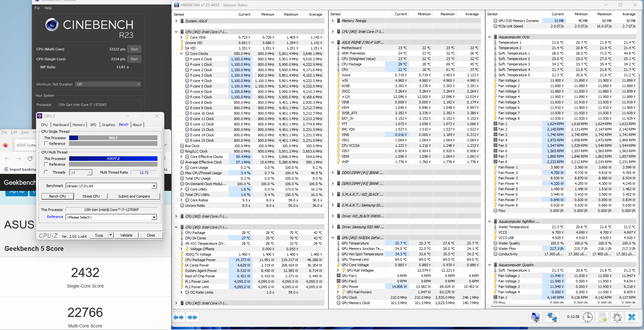Reload the browser page with refresh icon
The width and height of the screenshot is (644, 330).
[30, 159]
